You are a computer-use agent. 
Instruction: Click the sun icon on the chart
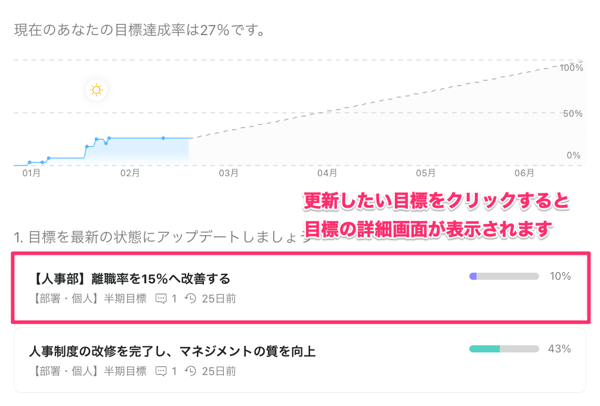pyautogui.click(x=96, y=90)
